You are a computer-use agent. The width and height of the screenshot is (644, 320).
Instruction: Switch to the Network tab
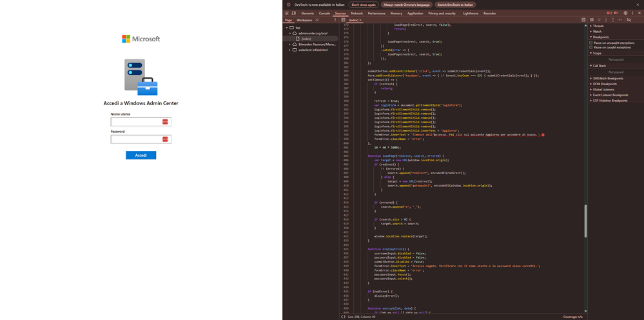pyautogui.click(x=357, y=13)
